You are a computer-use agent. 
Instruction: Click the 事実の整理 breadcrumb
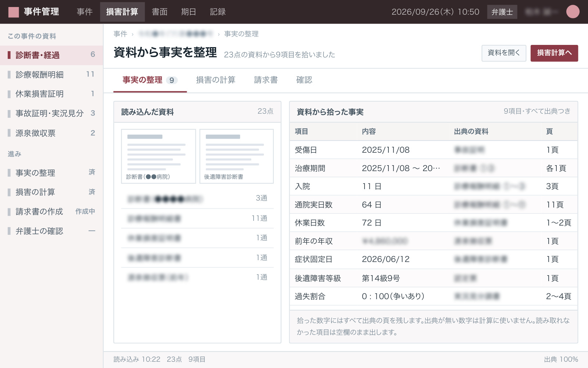point(241,34)
